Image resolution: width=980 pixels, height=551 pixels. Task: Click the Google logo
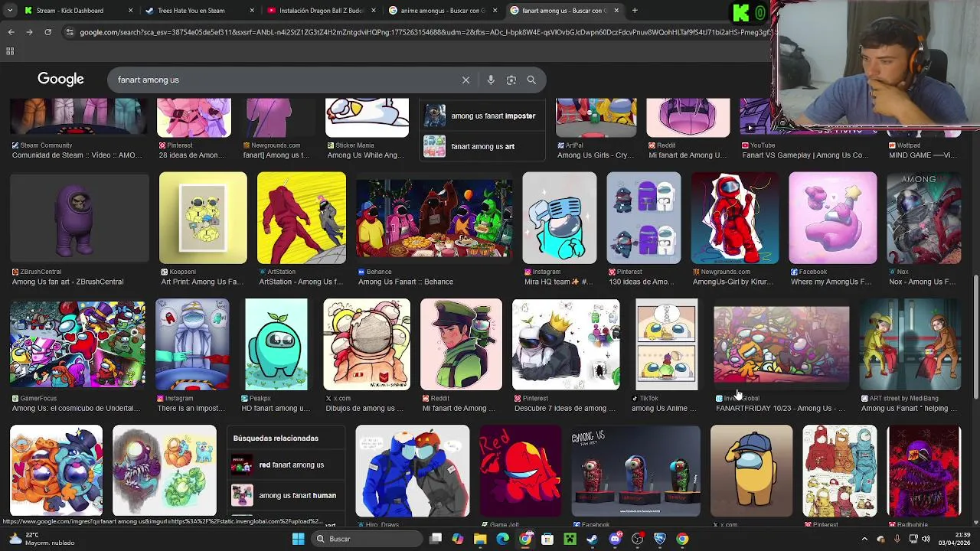point(60,80)
